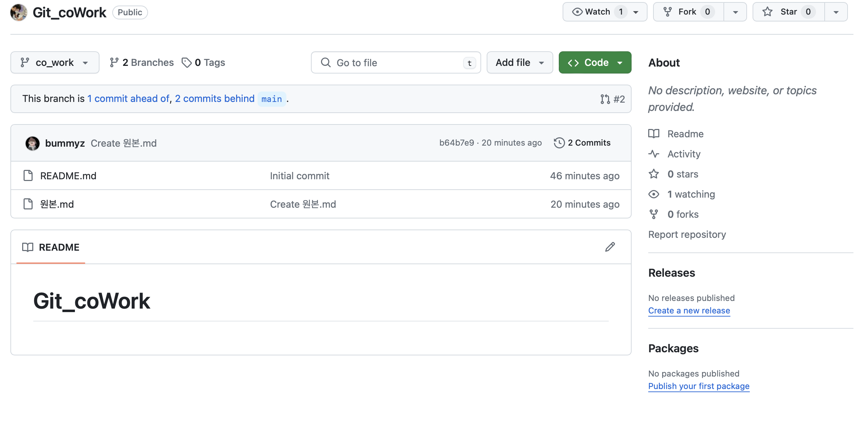868x423 pixels.
Task: Open the 원본.md file
Action: (57, 204)
